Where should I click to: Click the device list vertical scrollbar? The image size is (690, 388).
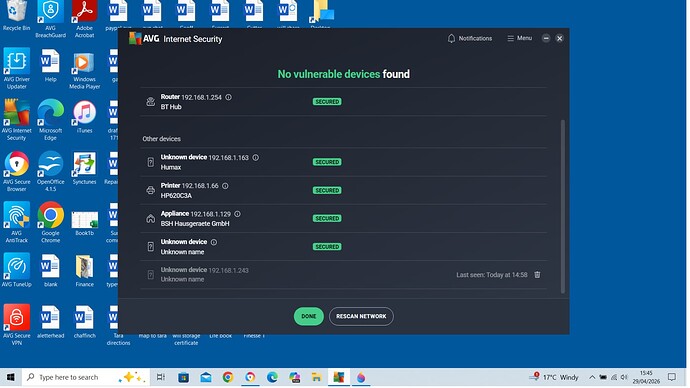pyautogui.click(x=562, y=206)
